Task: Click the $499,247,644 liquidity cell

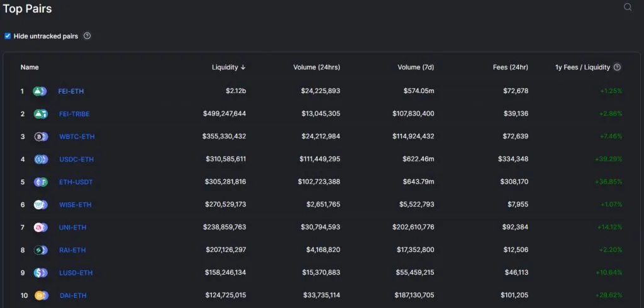Action: pyautogui.click(x=225, y=113)
